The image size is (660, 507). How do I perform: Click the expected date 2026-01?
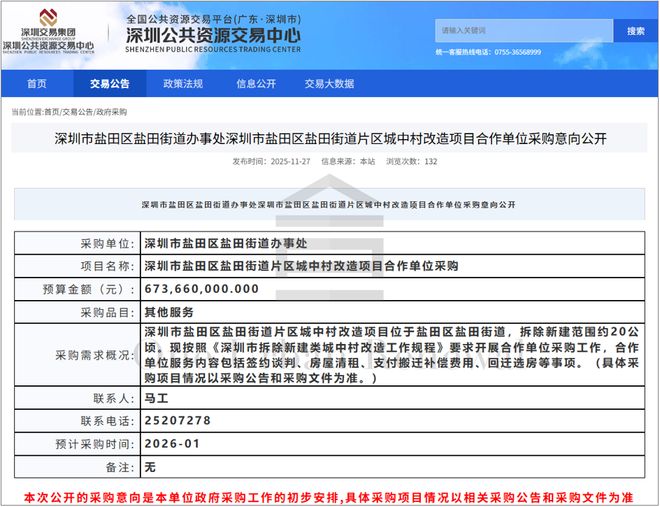pos(172,444)
